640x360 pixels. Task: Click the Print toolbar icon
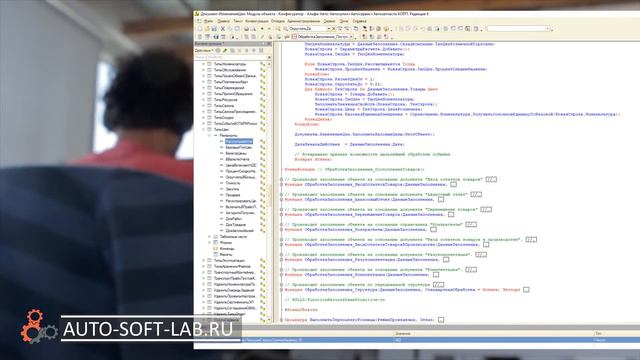tap(246, 29)
